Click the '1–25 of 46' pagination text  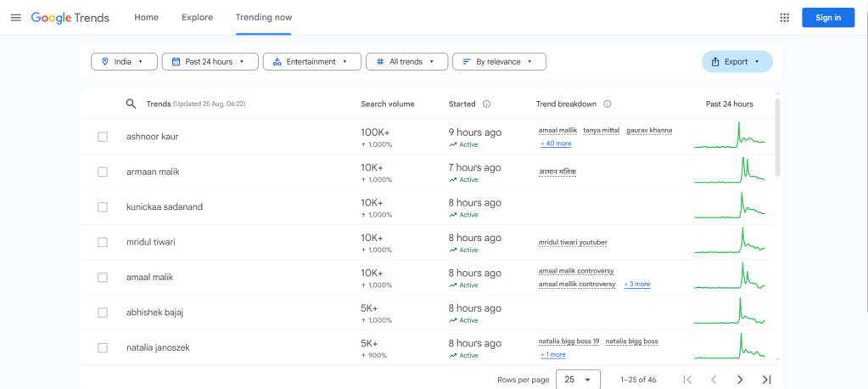[638, 381]
